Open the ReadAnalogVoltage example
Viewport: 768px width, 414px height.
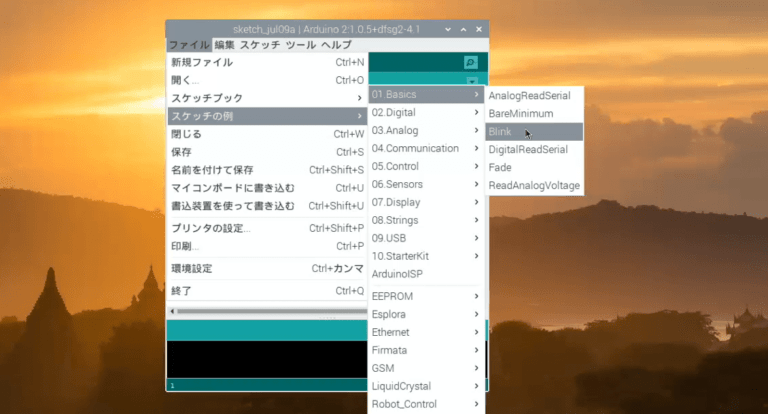pos(533,186)
